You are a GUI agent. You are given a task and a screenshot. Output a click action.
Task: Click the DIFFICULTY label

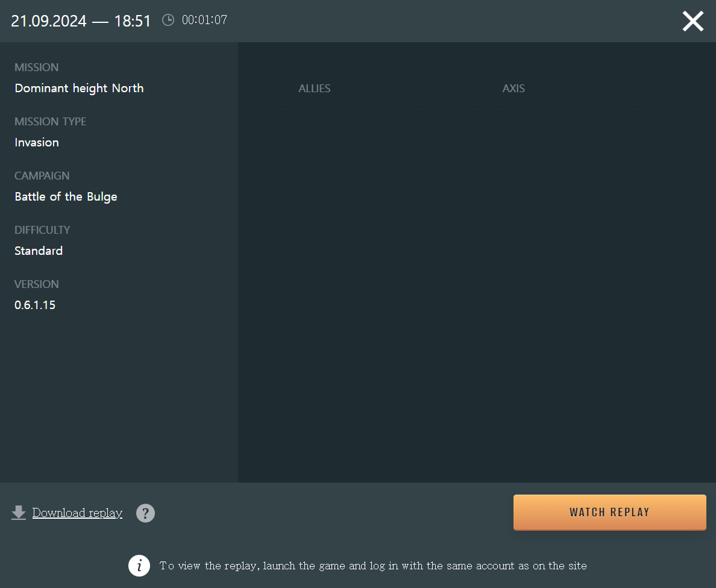click(42, 230)
